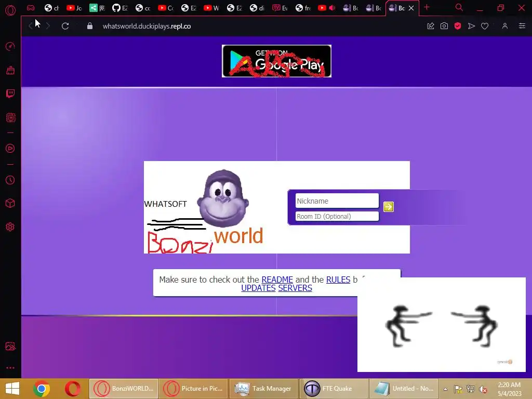The height and width of the screenshot is (399, 532).
Task: Open the Windows Start button
Action: point(12,389)
